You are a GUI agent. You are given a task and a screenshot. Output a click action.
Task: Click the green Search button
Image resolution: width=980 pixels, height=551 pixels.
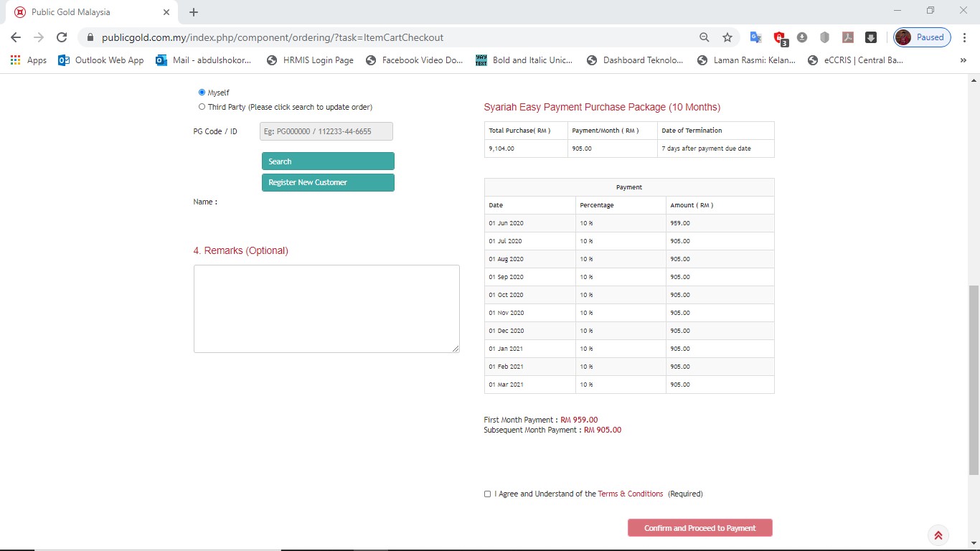[328, 161]
